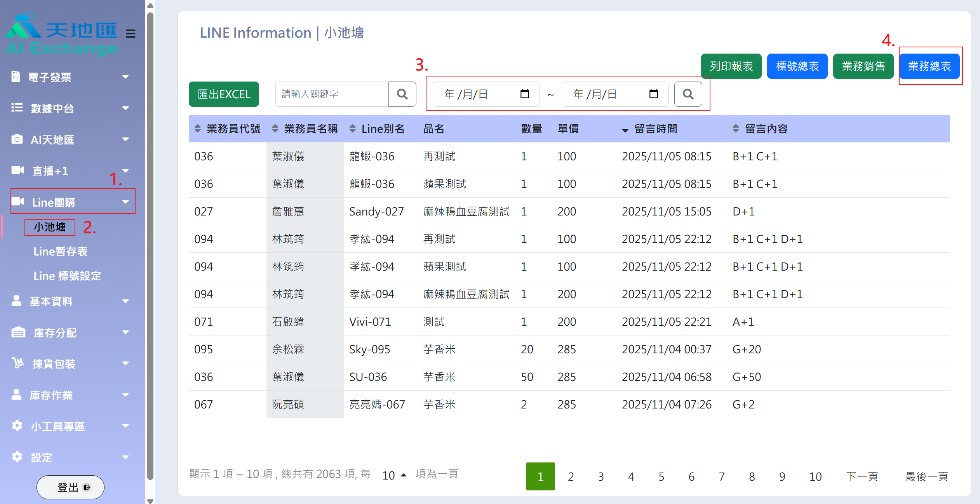
Task: Click the date range search magnifier button
Action: pyautogui.click(x=688, y=94)
